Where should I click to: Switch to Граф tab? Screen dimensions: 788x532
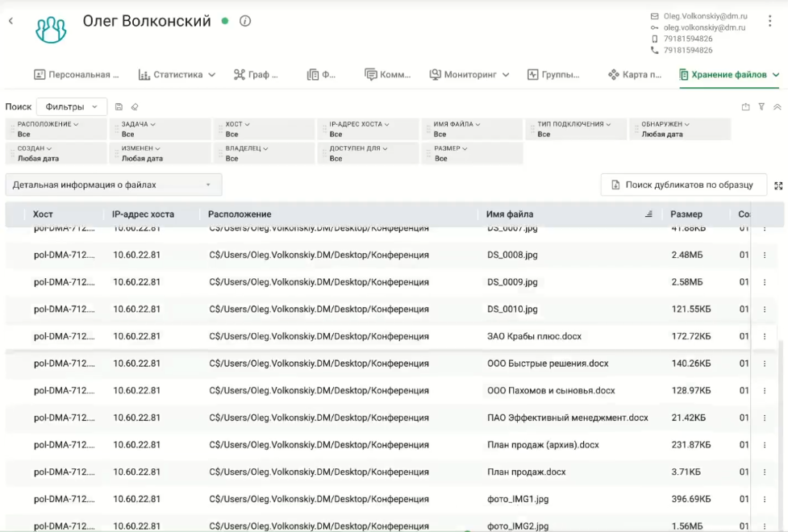pos(256,75)
